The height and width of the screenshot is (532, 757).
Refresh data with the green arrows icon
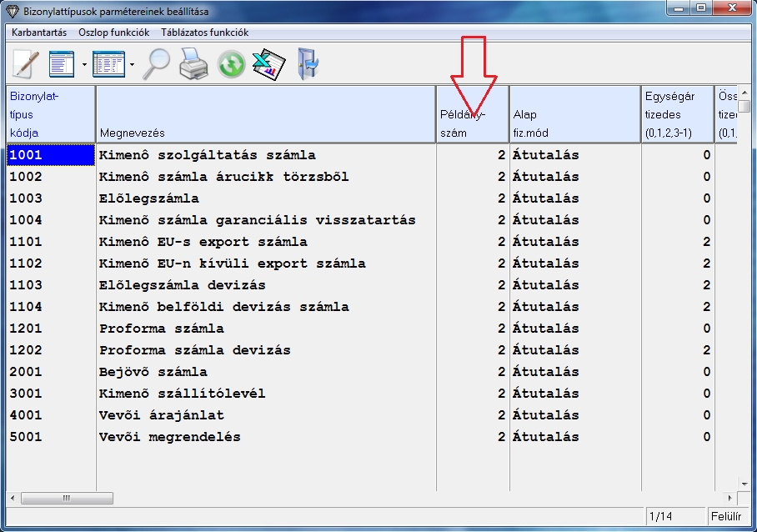(x=231, y=64)
